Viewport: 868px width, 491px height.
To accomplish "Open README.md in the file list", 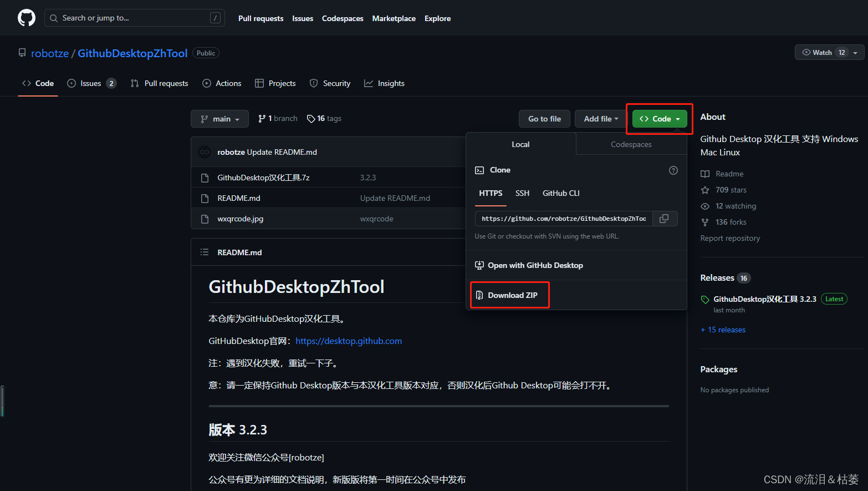I will click(x=239, y=198).
